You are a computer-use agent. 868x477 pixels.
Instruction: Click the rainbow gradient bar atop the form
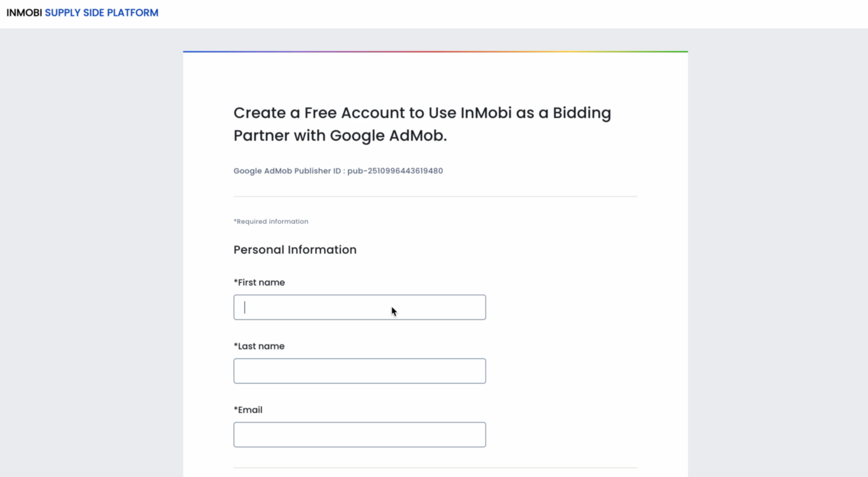[435, 51]
